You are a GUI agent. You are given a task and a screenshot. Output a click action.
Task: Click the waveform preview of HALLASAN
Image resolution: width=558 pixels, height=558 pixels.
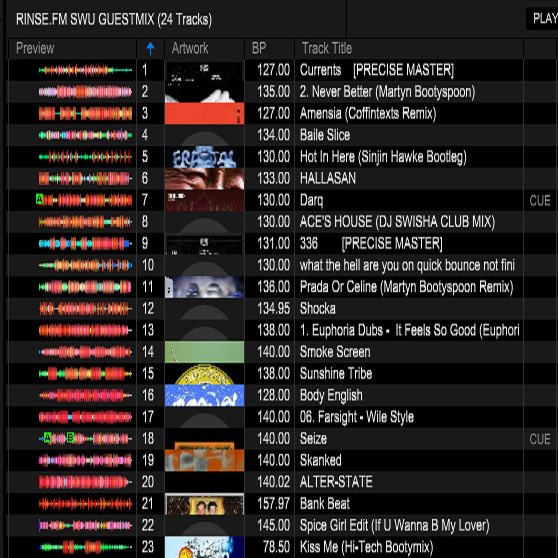[85, 179]
